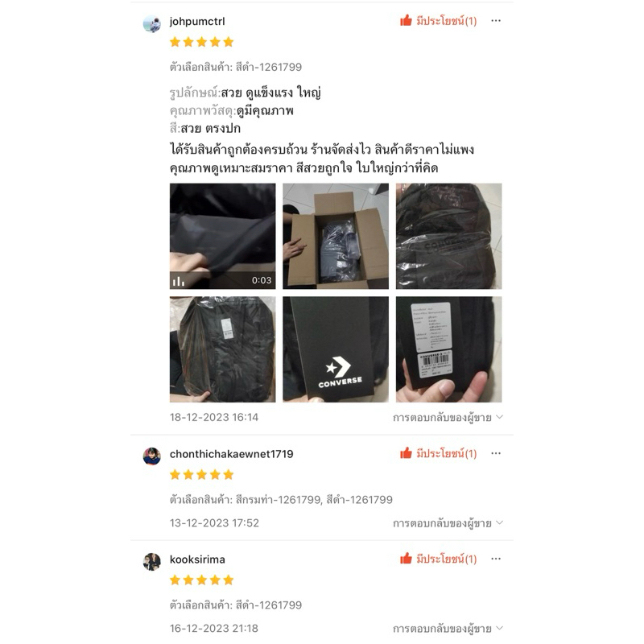The image size is (644, 644).
Task: Open the photo of bag in plastic wrap held by hand
Action: [223, 349]
